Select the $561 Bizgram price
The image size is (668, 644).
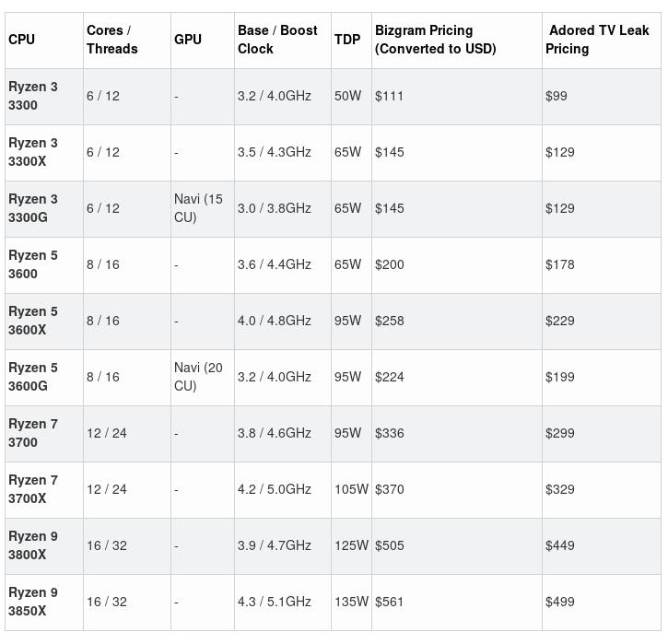point(390,602)
